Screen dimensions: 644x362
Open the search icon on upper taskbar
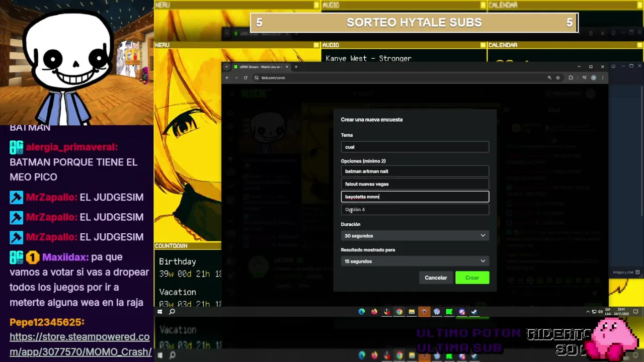pos(172,312)
